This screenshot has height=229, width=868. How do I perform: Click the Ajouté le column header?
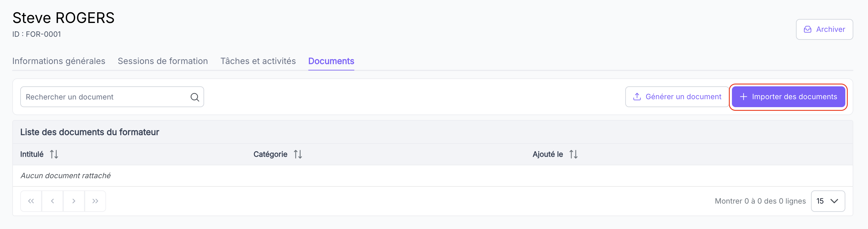tap(547, 154)
